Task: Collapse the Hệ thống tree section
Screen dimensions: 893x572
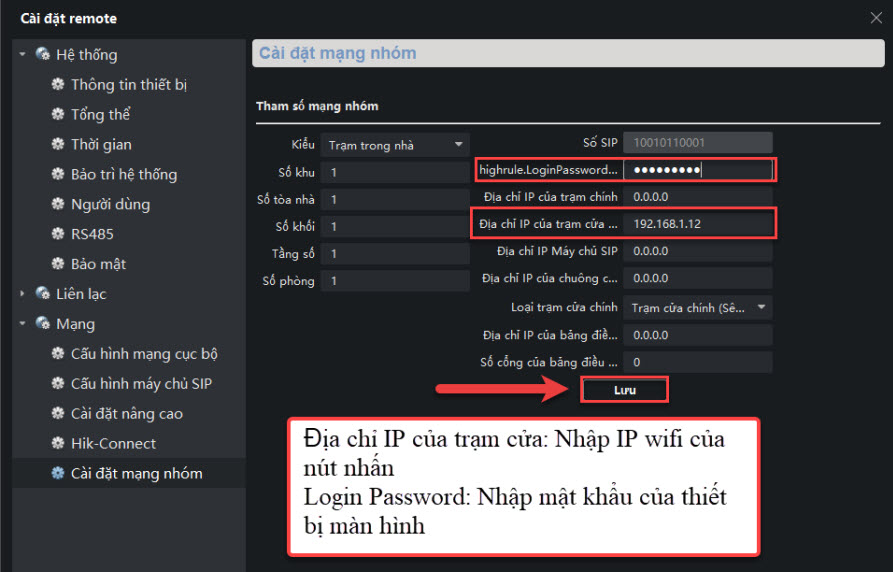Action: pos(22,55)
